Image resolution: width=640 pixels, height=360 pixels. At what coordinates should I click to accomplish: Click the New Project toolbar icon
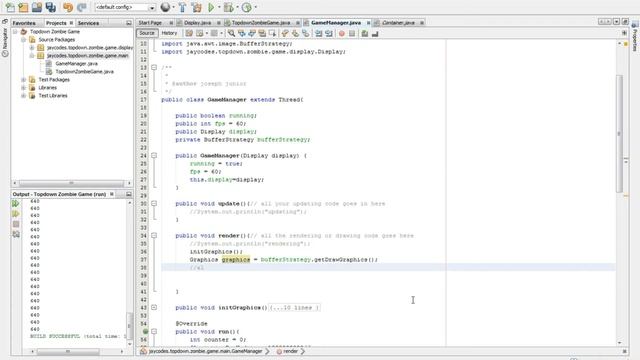tap(23, 7)
